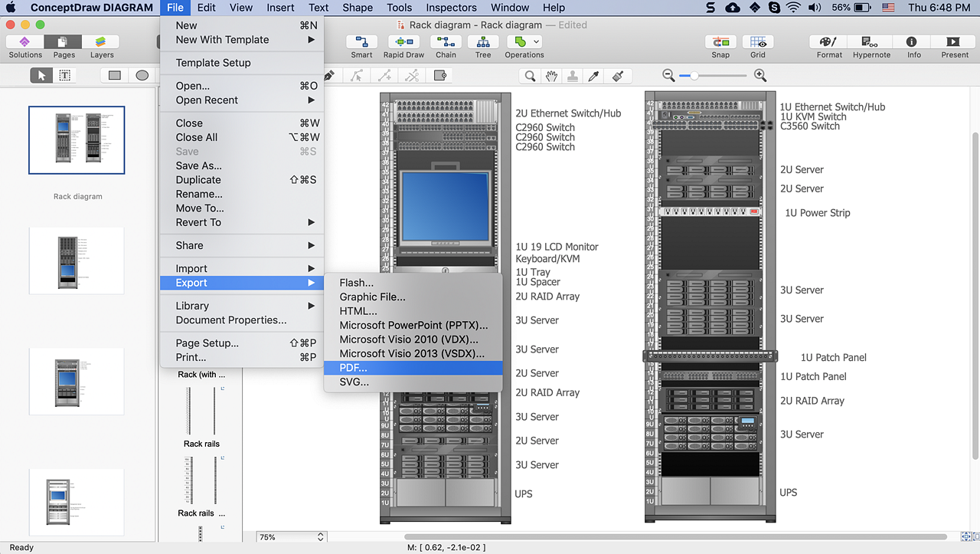The image size is (980, 554).
Task: Pick the eyedropper tool
Action: 594,76
